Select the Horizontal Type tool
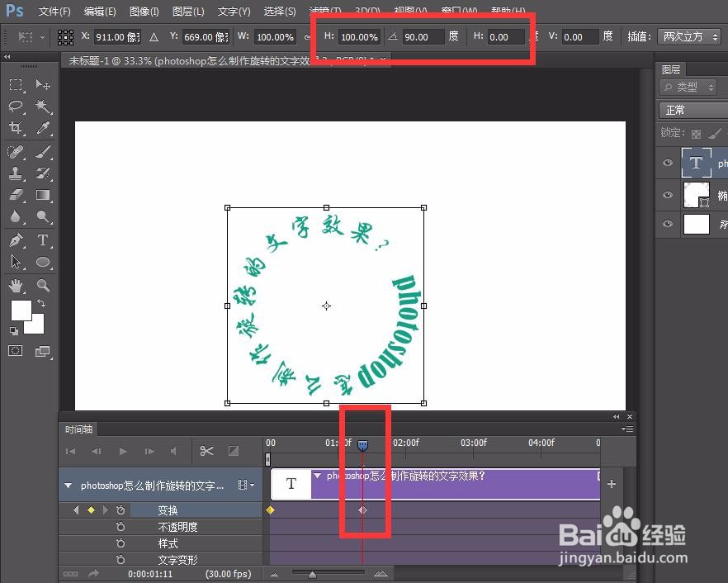 [x=43, y=240]
